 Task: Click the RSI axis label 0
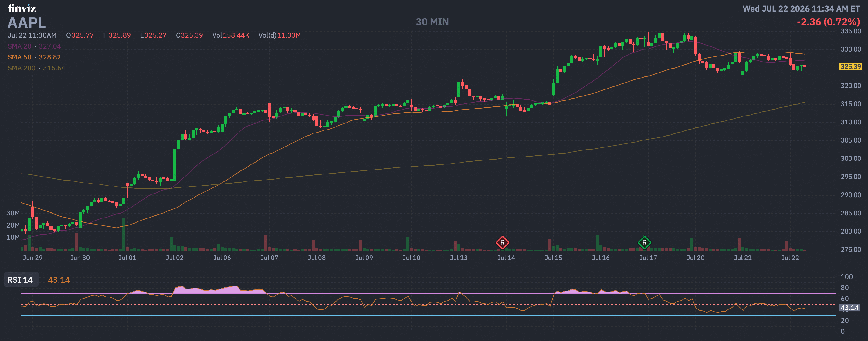[x=843, y=331]
